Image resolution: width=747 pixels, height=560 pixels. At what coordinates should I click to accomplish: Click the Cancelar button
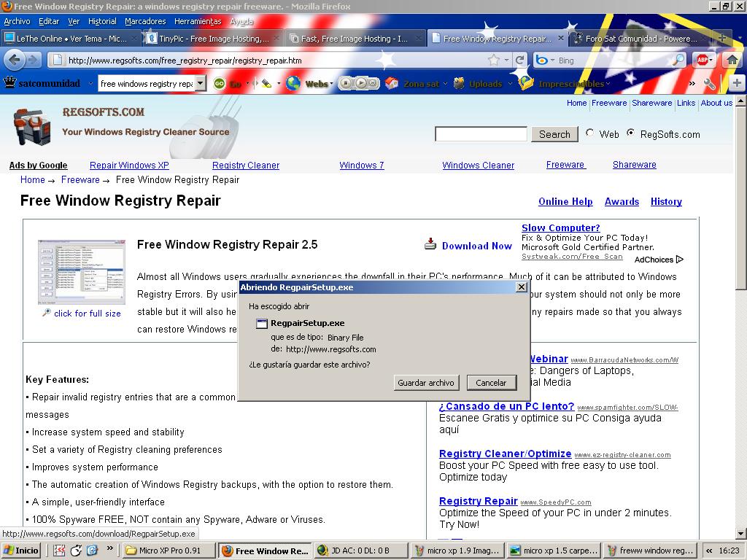coord(491,382)
